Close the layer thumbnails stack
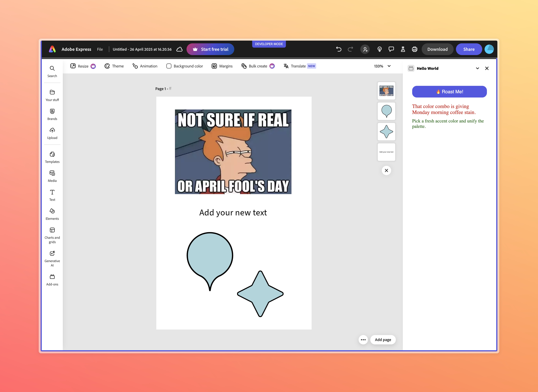 coord(386,170)
